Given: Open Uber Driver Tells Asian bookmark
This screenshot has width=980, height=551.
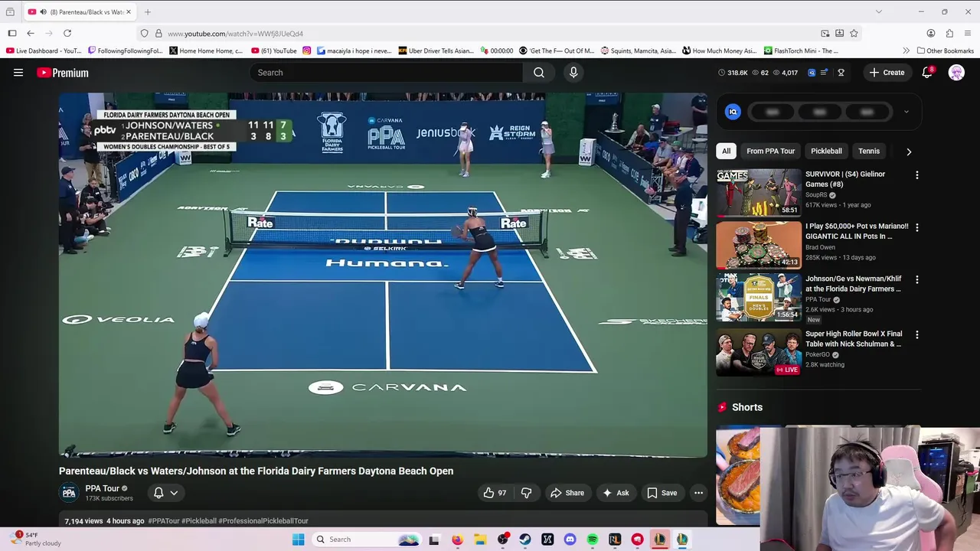Looking at the screenshot, I should pos(436,51).
